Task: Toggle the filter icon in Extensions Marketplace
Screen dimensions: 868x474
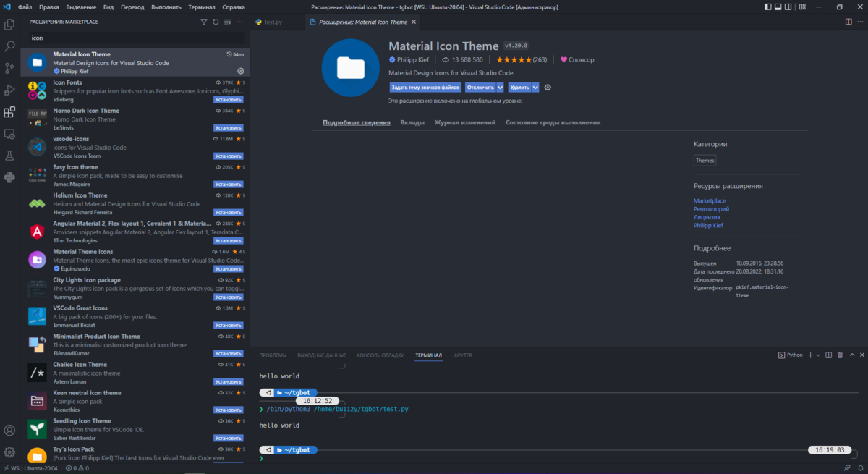Action: [x=203, y=22]
